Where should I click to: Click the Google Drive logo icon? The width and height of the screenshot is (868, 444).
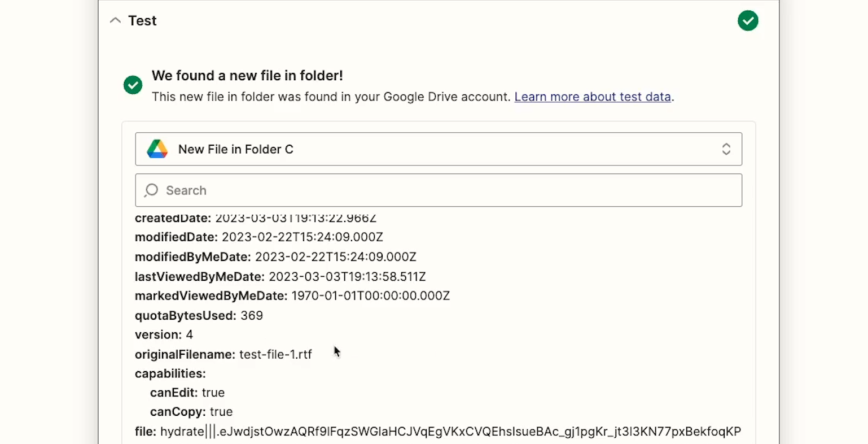point(157,149)
